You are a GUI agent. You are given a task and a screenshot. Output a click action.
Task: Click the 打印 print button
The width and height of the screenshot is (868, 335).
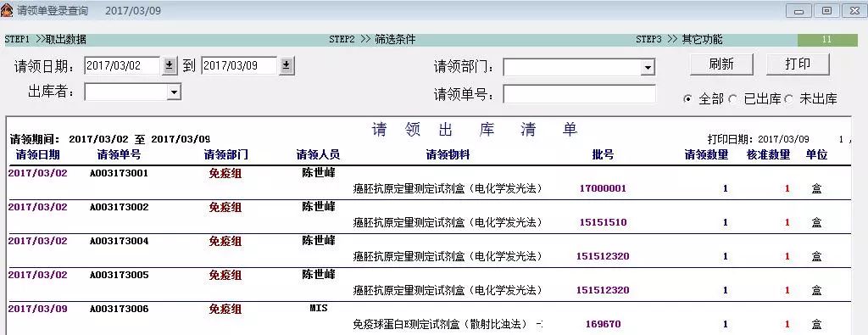coord(798,64)
